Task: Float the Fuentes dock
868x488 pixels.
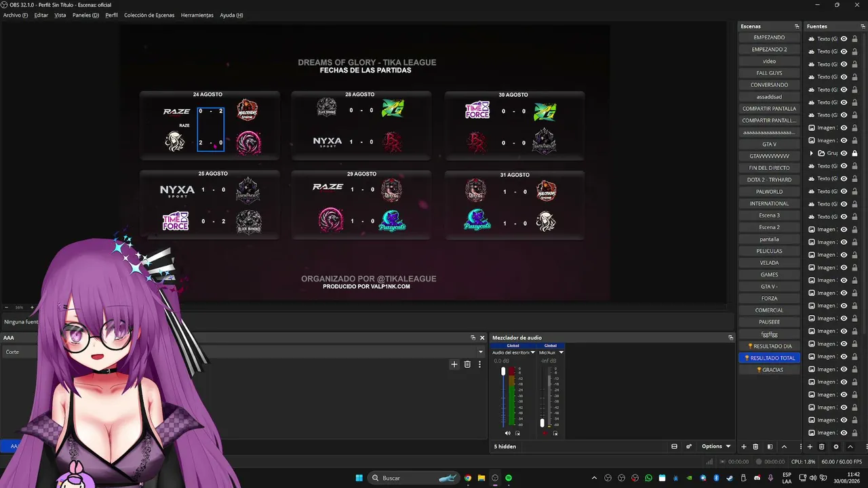Action: tap(863, 26)
